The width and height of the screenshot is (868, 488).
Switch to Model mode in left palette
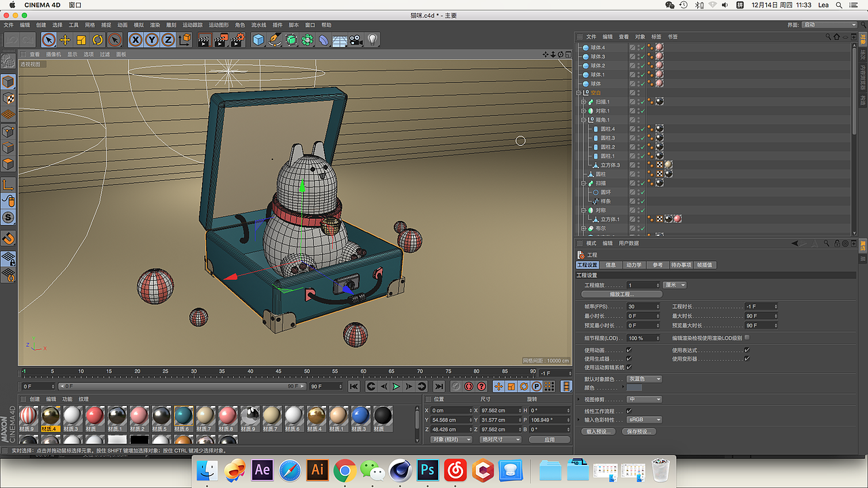8,82
